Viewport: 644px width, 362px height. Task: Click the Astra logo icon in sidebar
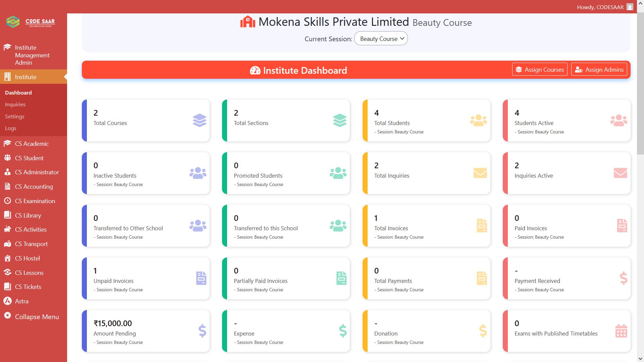[7, 301]
